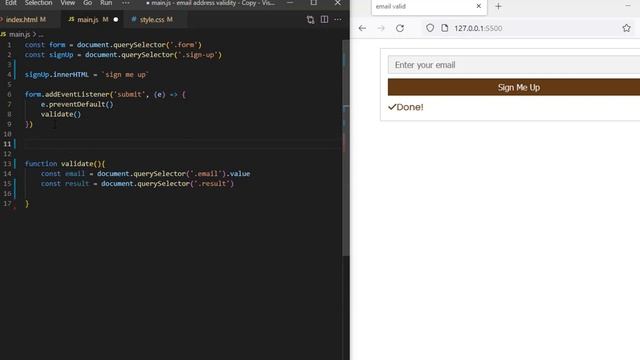Go back in the browser

coord(362,28)
